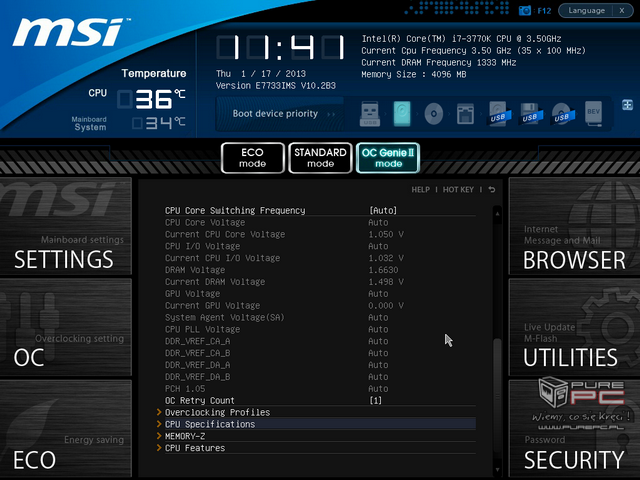Open the BROWSER panel
640x480 pixels.
tap(574, 226)
